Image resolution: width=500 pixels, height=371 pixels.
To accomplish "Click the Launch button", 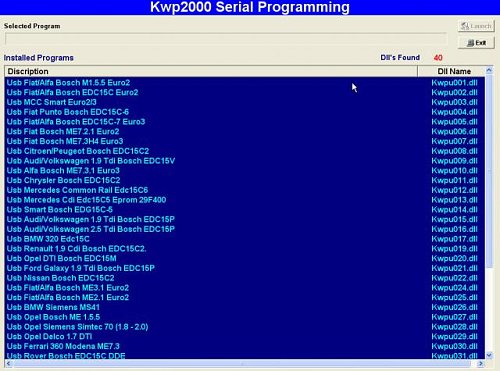I will click(476, 26).
